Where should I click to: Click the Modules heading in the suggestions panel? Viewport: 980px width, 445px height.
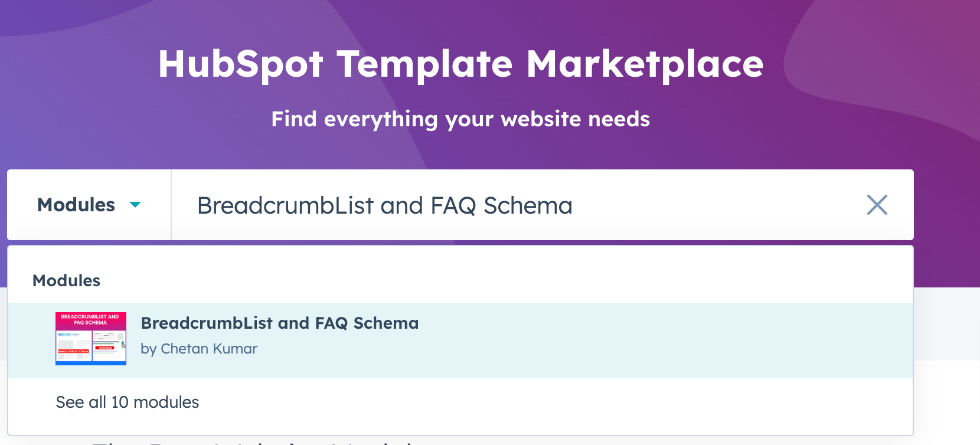click(66, 281)
